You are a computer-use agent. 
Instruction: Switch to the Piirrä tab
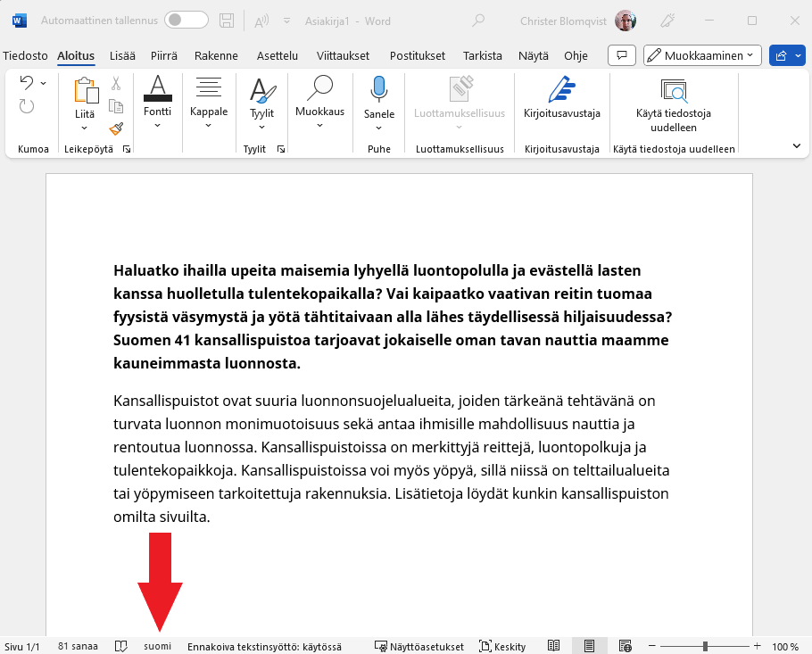[163, 55]
